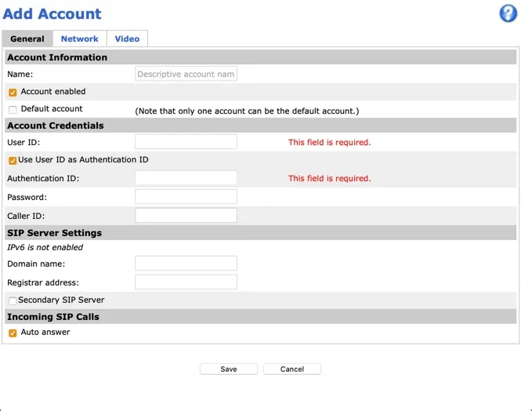Viewport: 532px width, 411px height.
Task: Enable the Secondary SIP Server checkbox
Action: click(x=13, y=300)
